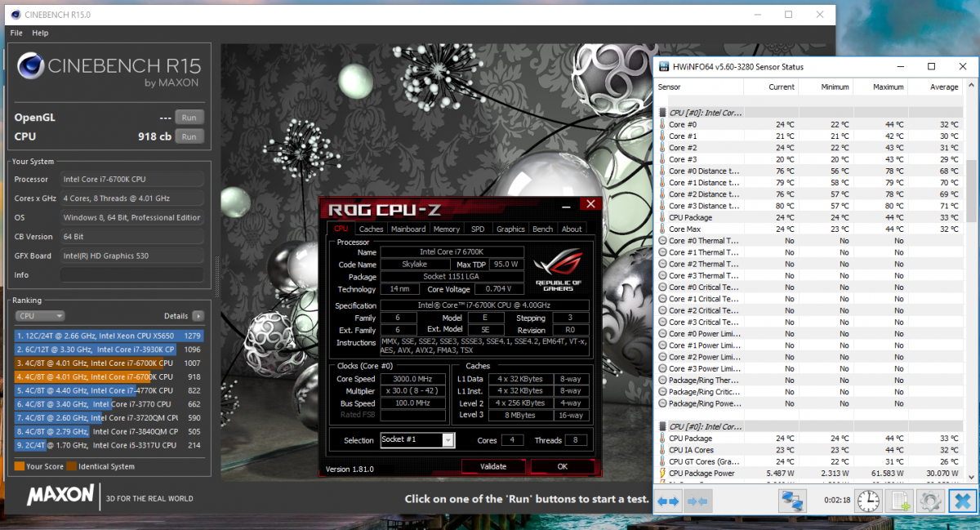
Task: Switch to the CPU-Z Bench tab
Action: coord(543,229)
